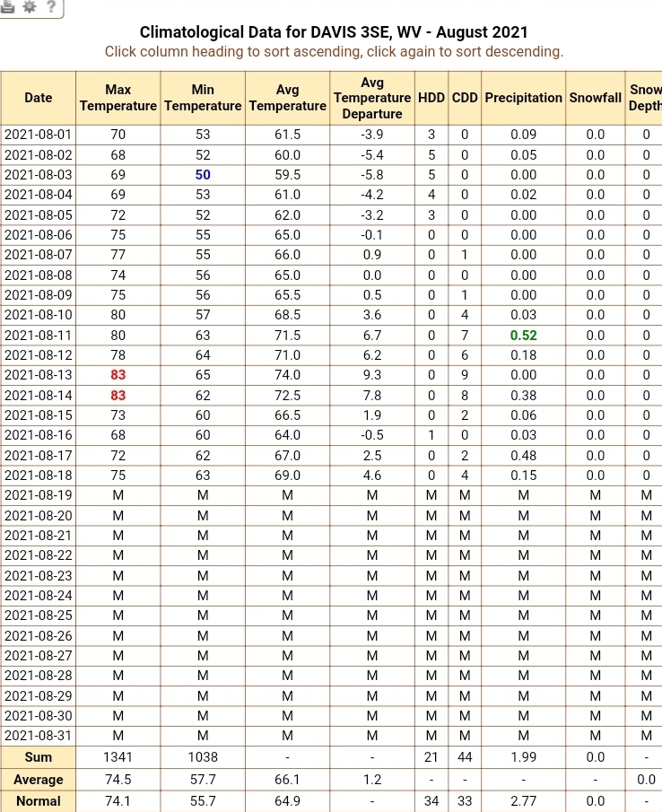Sort by Snowfall column heading
This screenshot has width=662, height=812.
coord(596,98)
